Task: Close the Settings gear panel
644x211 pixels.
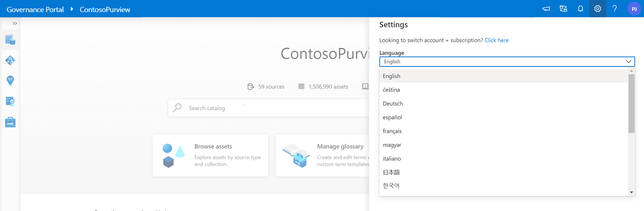Action: coord(598,8)
